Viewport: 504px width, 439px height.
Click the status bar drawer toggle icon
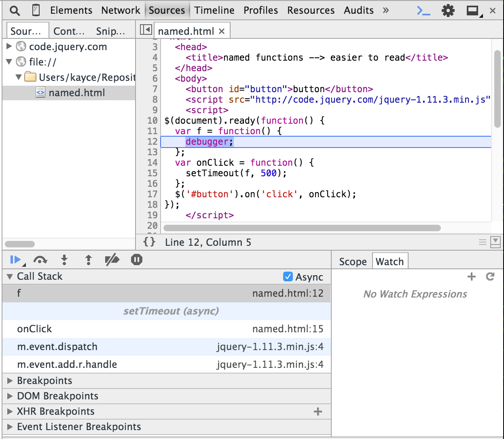click(x=496, y=242)
